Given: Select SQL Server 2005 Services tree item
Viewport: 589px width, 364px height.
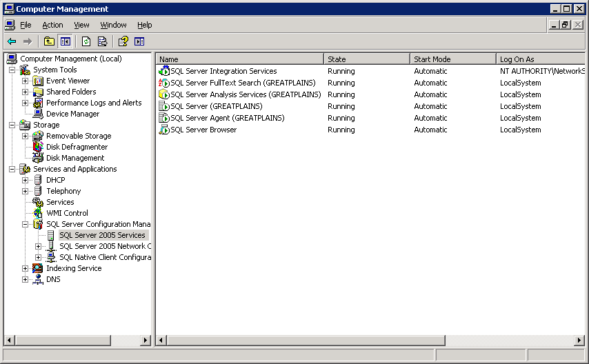Looking at the screenshot, I should pyautogui.click(x=102, y=235).
